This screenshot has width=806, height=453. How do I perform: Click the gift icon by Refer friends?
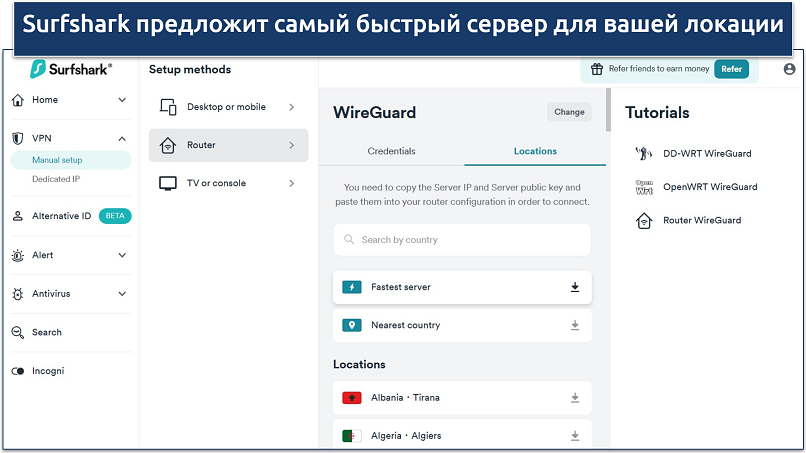[597, 69]
